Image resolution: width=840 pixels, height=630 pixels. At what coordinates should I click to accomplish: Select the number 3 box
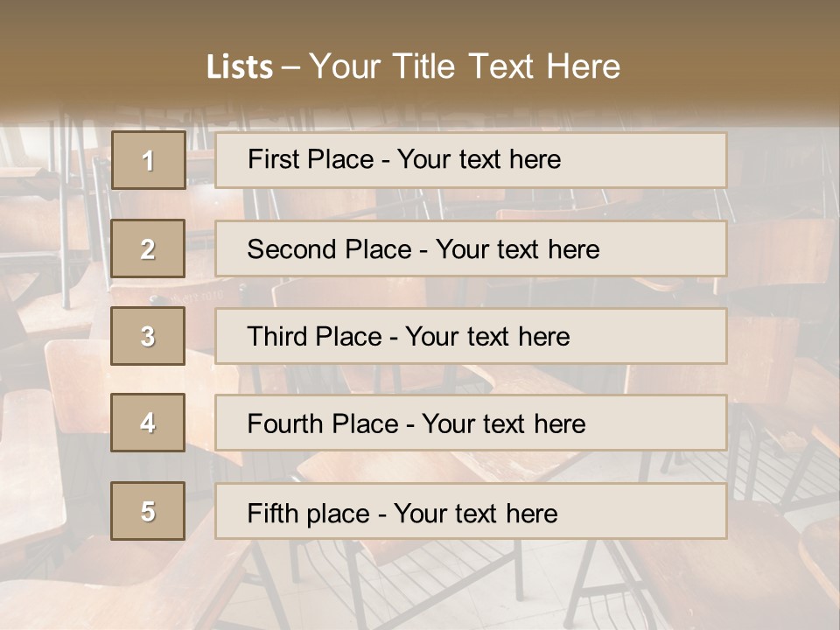click(x=148, y=336)
